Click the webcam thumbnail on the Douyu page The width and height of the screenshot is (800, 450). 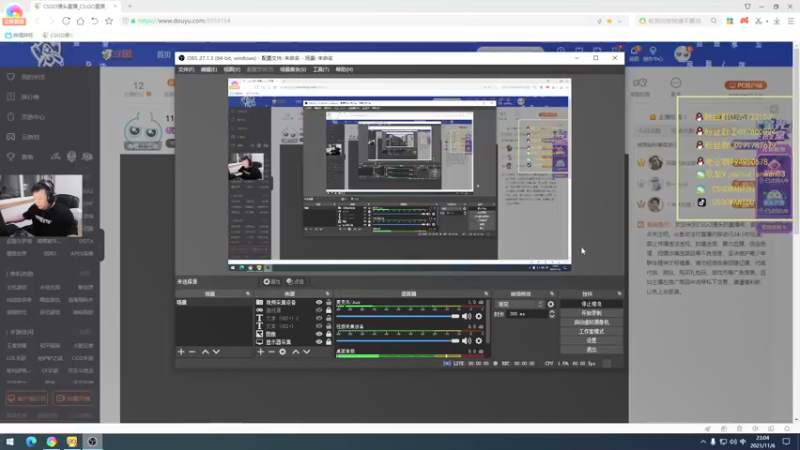click(41, 206)
